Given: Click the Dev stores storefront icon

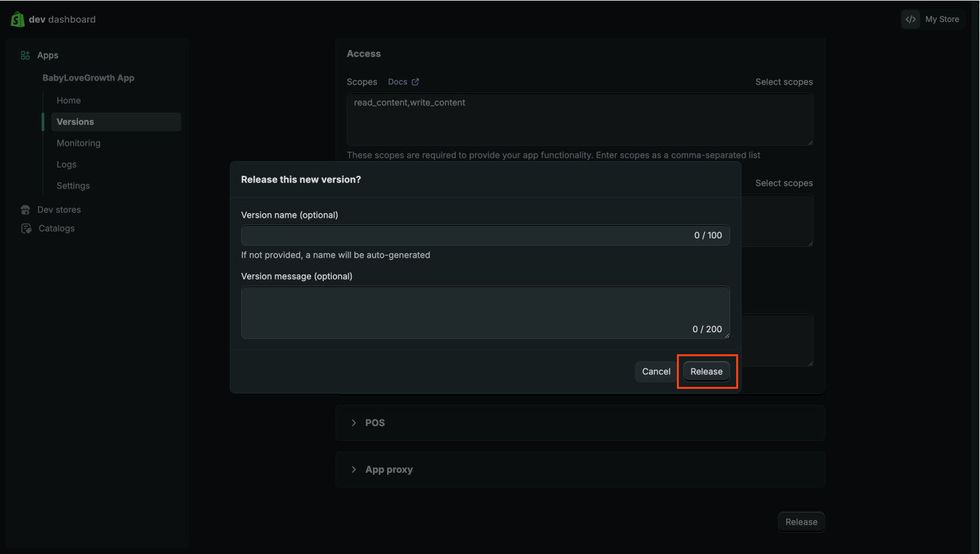Looking at the screenshot, I should tap(25, 210).
